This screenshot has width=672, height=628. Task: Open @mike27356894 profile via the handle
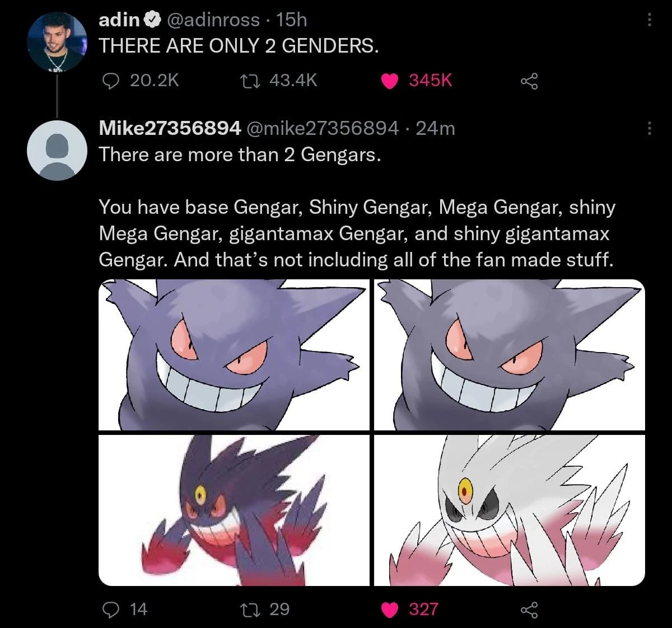pyautogui.click(x=323, y=128)
